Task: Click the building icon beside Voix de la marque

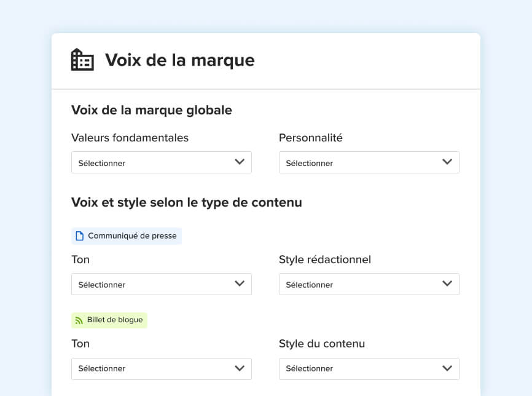Action: pyautogui.click(x=82, y=60)
